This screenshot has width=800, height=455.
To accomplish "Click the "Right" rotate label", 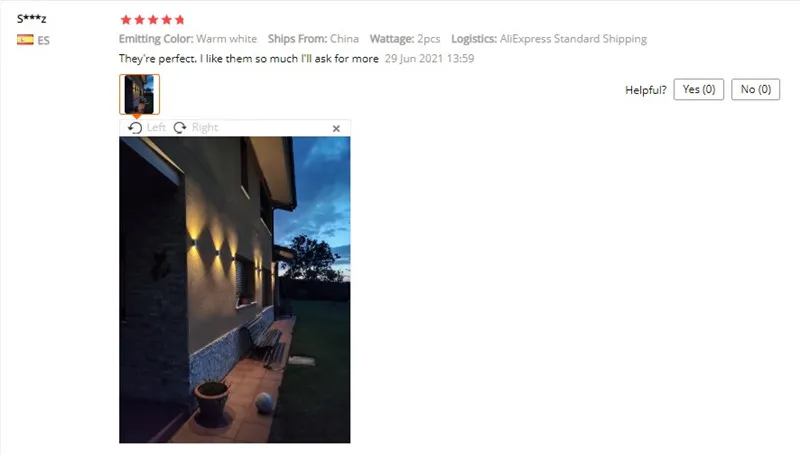I will tap(205, 128).
